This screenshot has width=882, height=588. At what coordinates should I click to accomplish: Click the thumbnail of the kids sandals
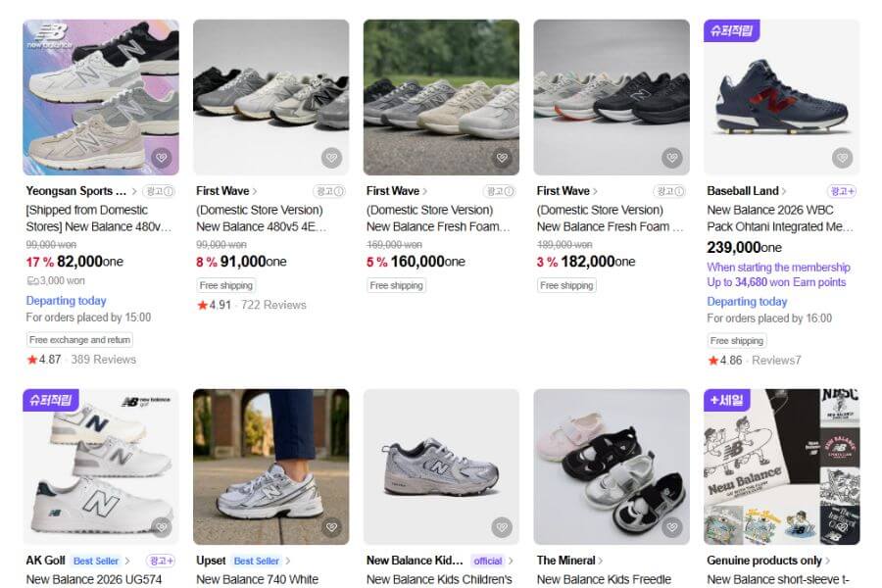611,461
